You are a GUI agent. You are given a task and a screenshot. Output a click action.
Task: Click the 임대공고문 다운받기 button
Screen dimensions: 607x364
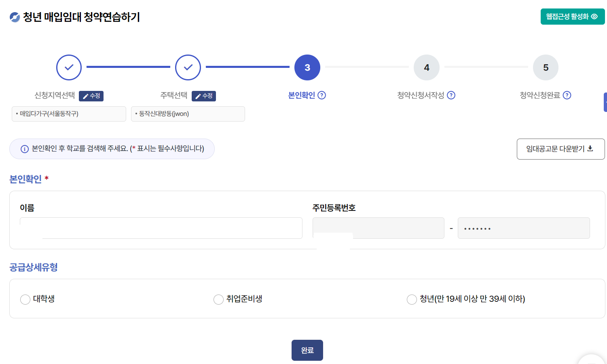click(x=560, y=149)
